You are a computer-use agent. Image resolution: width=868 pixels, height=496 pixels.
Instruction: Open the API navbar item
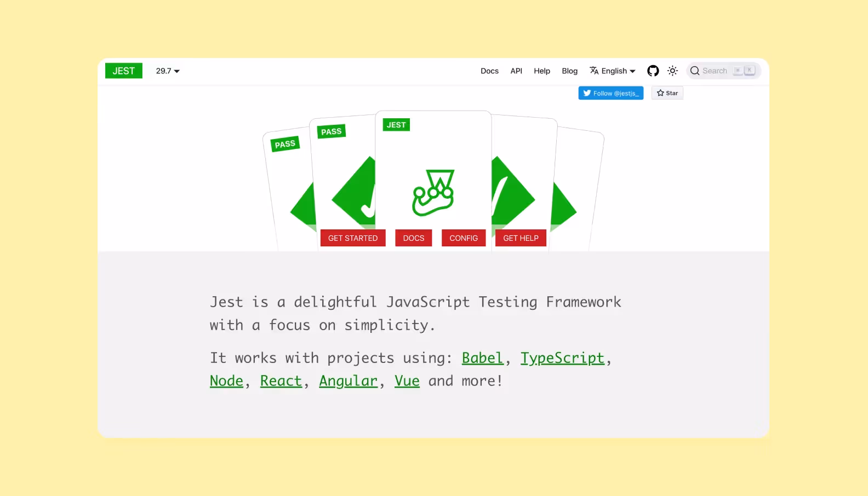(516, 71)
